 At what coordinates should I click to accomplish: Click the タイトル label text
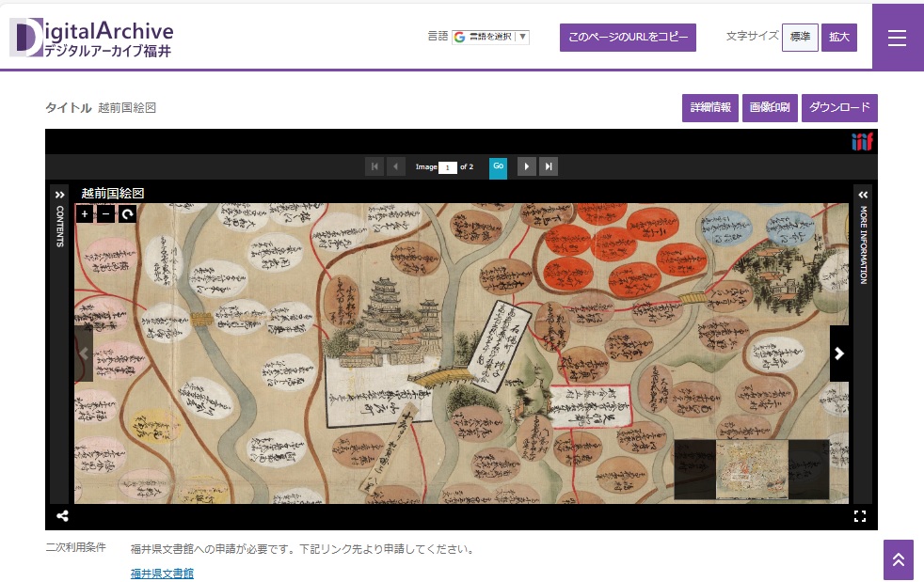pos(69,108)
